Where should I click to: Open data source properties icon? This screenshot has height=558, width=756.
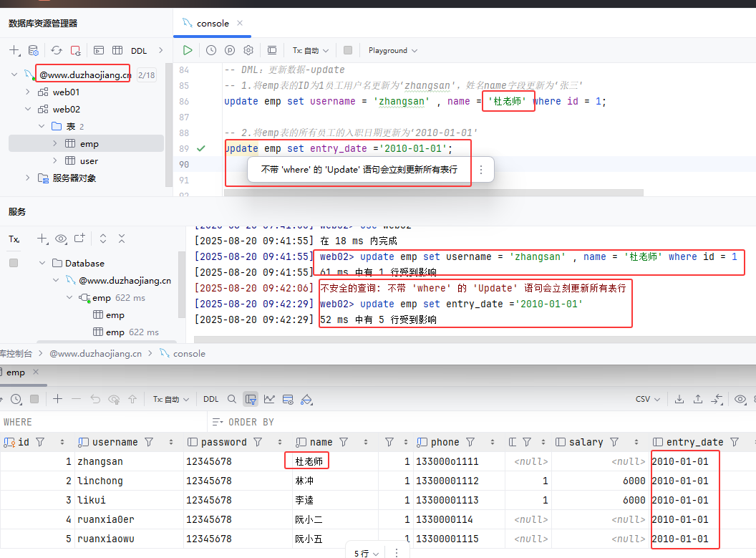tap(33, 51)
